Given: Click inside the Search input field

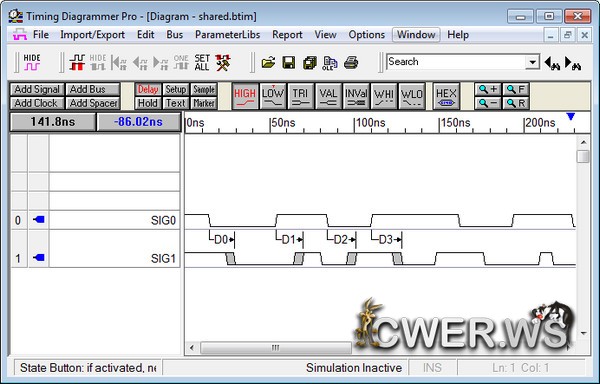Looking at the screenshot, I should pos(455,62).
